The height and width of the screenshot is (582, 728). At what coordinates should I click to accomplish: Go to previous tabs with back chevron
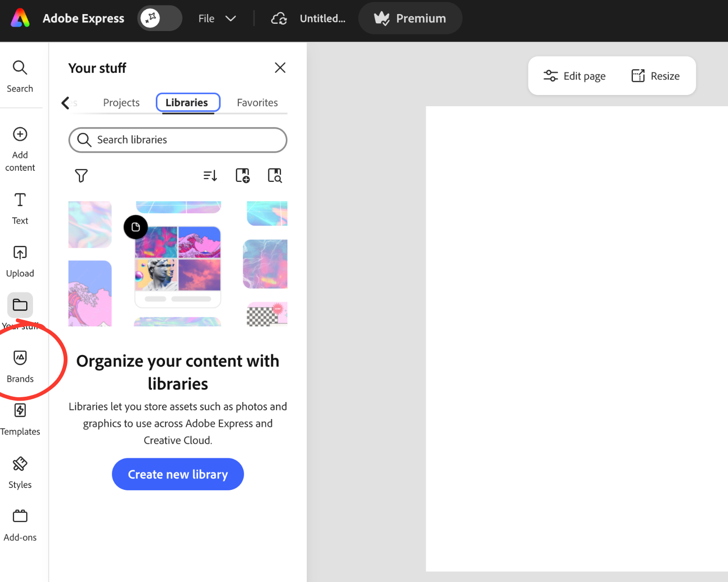(x=65, y=103)
